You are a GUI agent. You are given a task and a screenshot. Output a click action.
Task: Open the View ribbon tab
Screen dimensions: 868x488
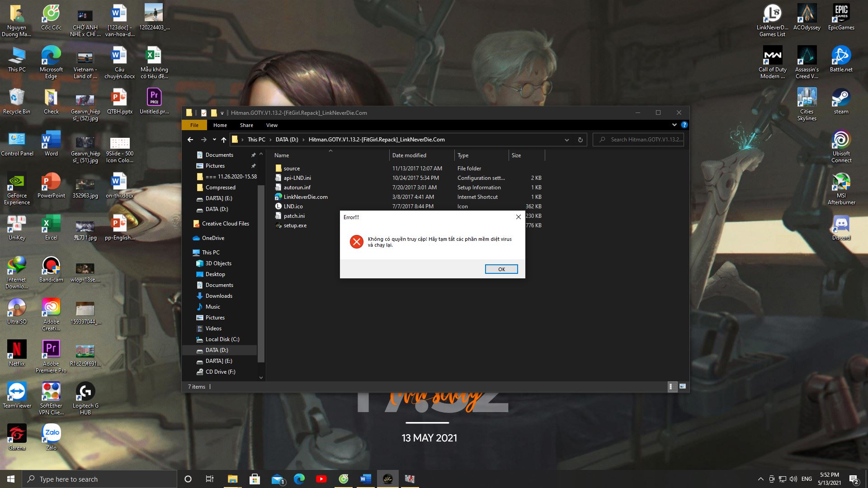click(x=272, y=125)
